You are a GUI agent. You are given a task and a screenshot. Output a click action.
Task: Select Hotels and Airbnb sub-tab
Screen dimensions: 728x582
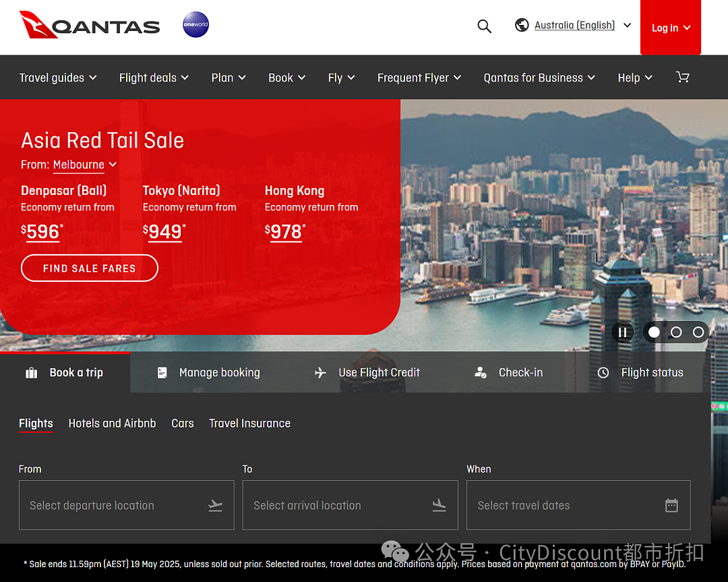pyautogui.click(x=113, y=424)
